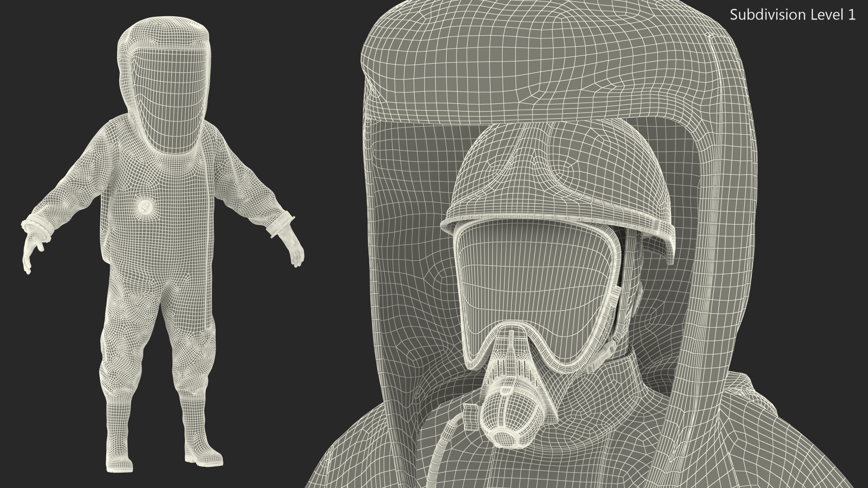Click the Subdivision Level 1 label

(x=793, y=15)
